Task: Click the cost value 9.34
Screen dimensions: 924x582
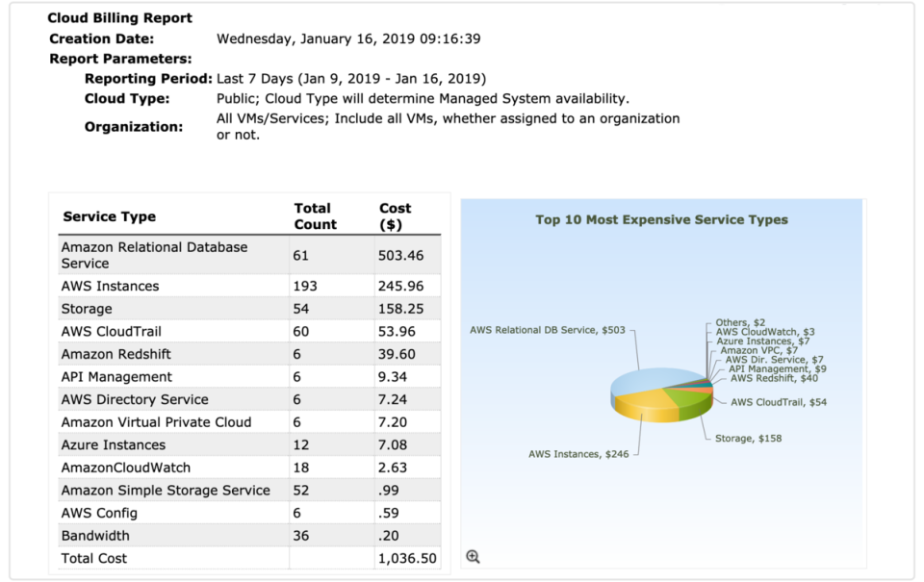Action: point(393,376)
